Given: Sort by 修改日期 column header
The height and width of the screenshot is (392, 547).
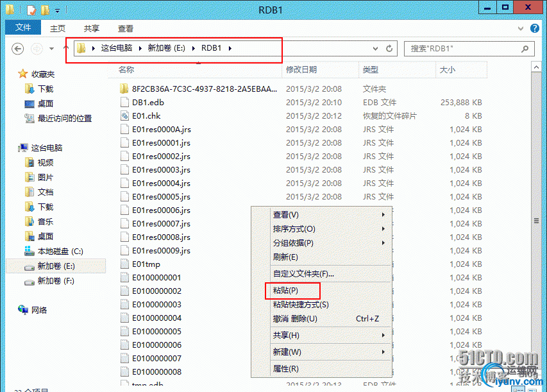Looking at the screenshot, I should pos(301,70).
